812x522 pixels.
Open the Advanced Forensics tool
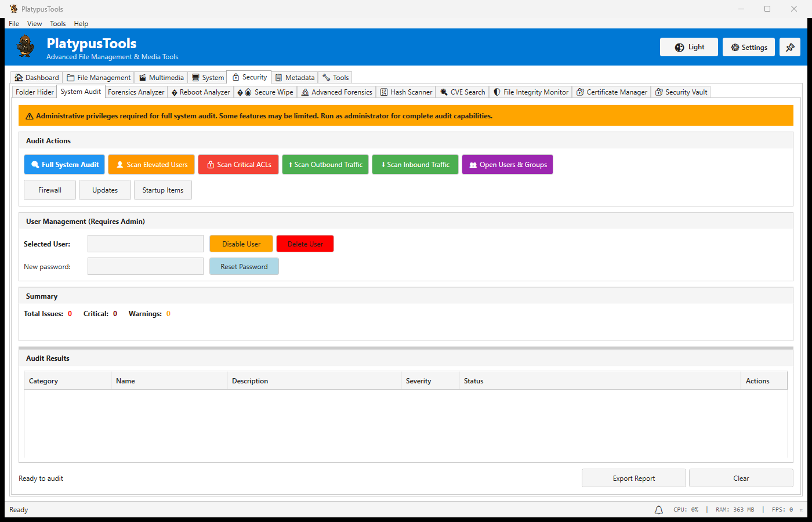click(336, 92)
